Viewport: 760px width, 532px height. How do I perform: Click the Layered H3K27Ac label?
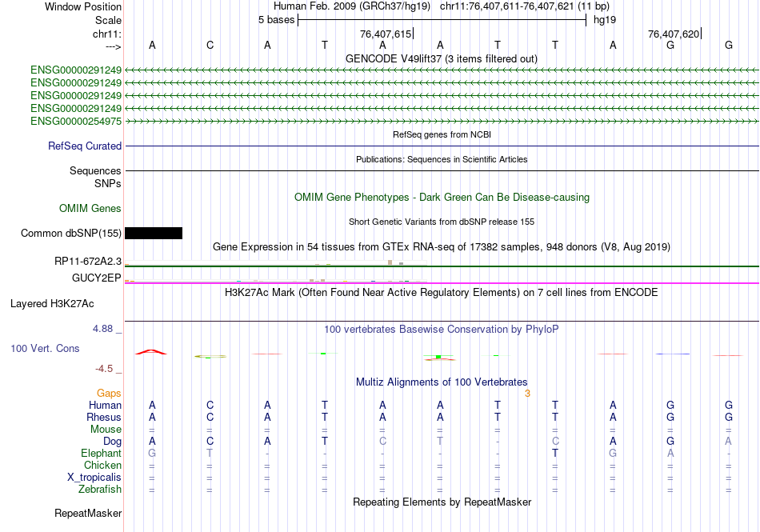click(x=52, y=304)
